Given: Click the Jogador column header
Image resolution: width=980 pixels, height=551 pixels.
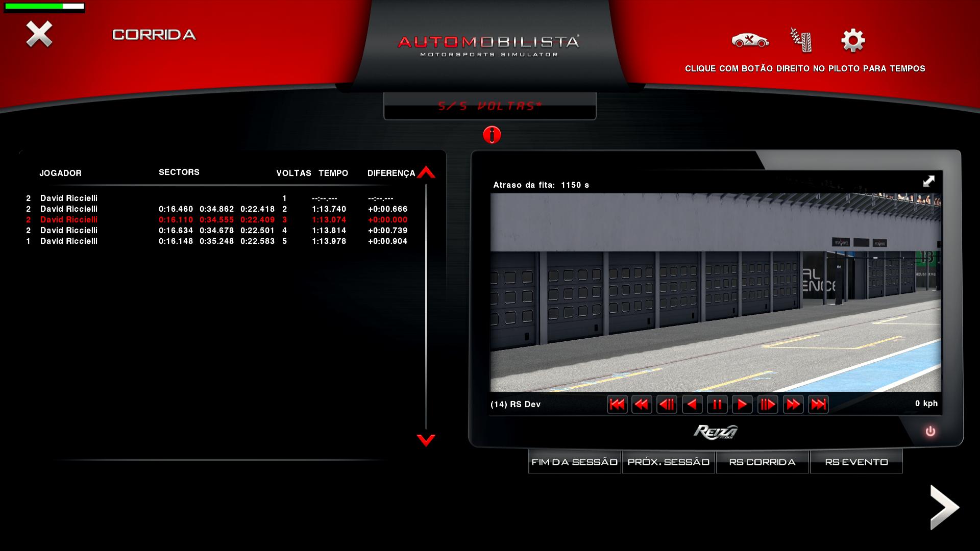Looking at the screenshot, I should click(x=60, y=173).
